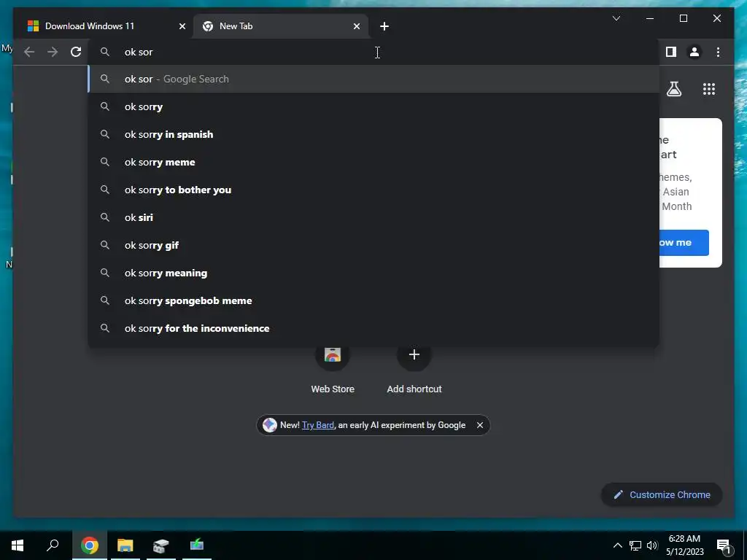Open the volume speaker tray icon

pyautogui.click(x=652, y=545)
